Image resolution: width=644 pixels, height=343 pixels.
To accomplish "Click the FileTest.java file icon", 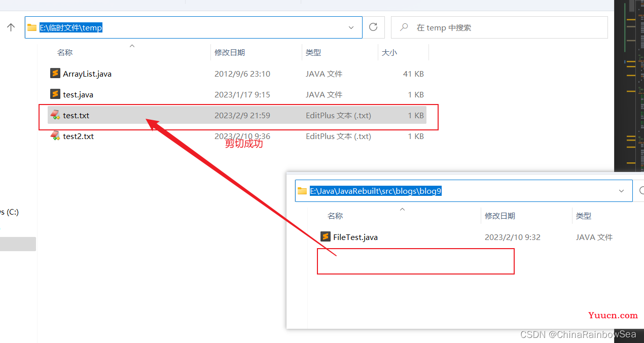I will (326, 237).
